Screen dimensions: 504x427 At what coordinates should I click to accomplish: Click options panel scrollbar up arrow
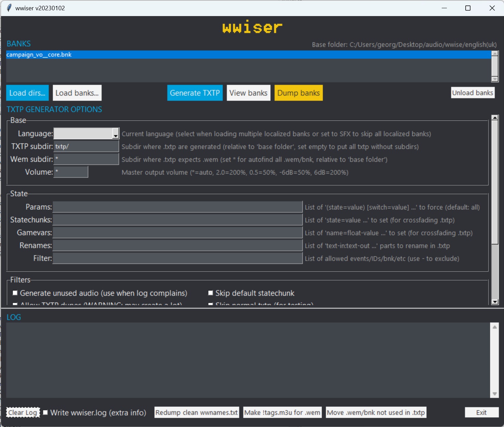pyautogui.click(x=495, y=118)
